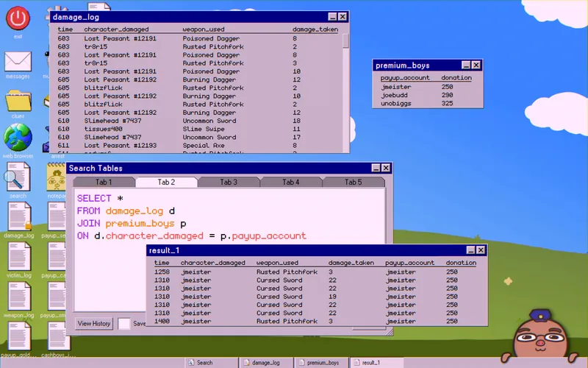Click the payup_account header in premium_boys
This screenshot has height=368, width=588.
point(405,78)
